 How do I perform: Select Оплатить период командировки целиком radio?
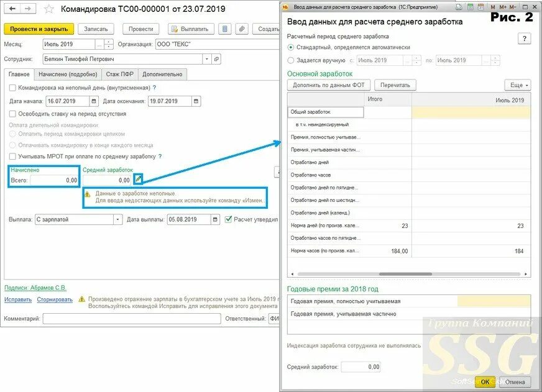(x=12, y=134)
